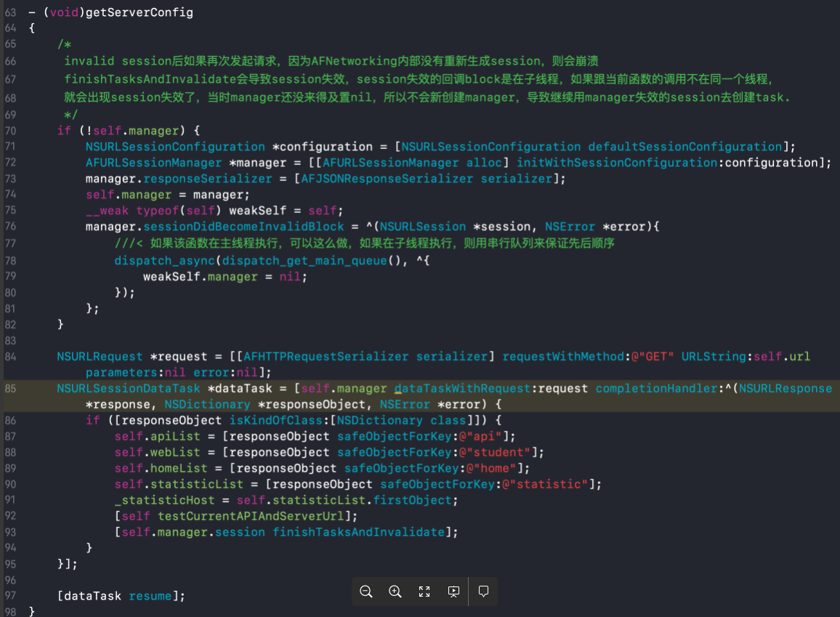Click 'typeof' keyword on line 75
The height and width of the screenshot is (617, 840).
pyautogui.click(x=157, y=211)
